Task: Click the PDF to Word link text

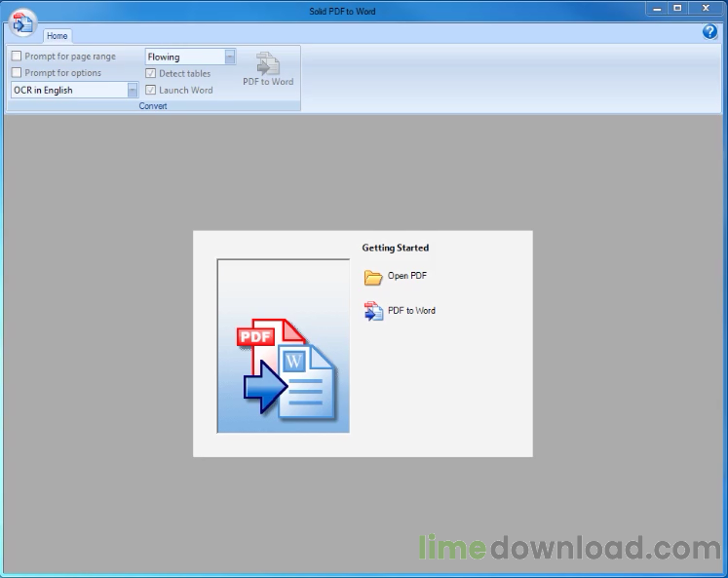Action: click(x=411, y=311)
